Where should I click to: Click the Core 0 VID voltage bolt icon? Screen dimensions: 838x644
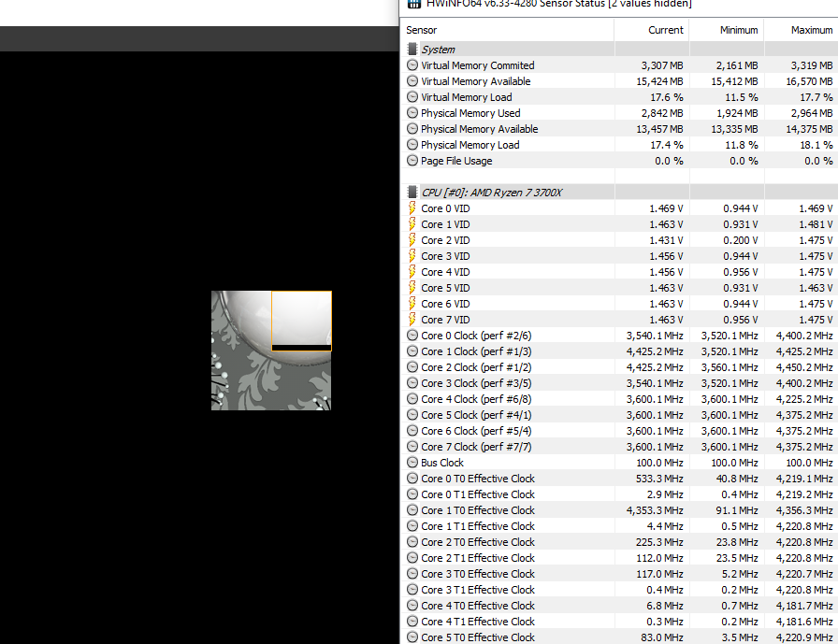coord(412,208)
